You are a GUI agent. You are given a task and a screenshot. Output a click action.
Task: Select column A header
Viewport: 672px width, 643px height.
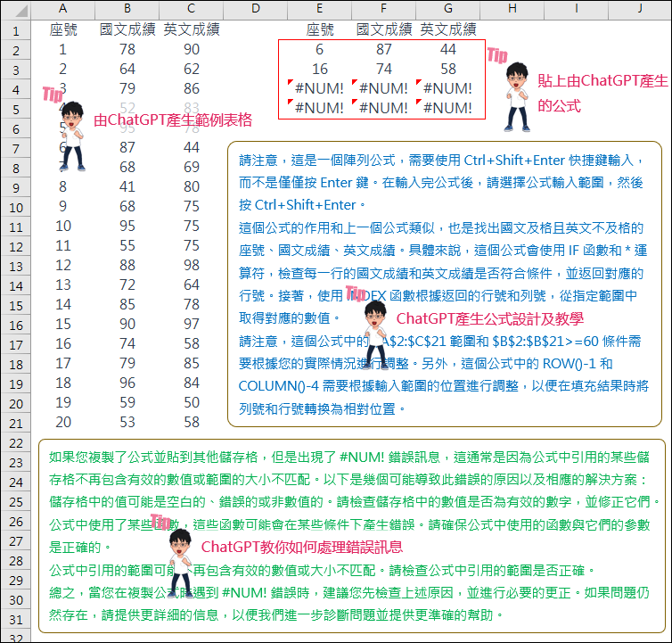(63, 9)
